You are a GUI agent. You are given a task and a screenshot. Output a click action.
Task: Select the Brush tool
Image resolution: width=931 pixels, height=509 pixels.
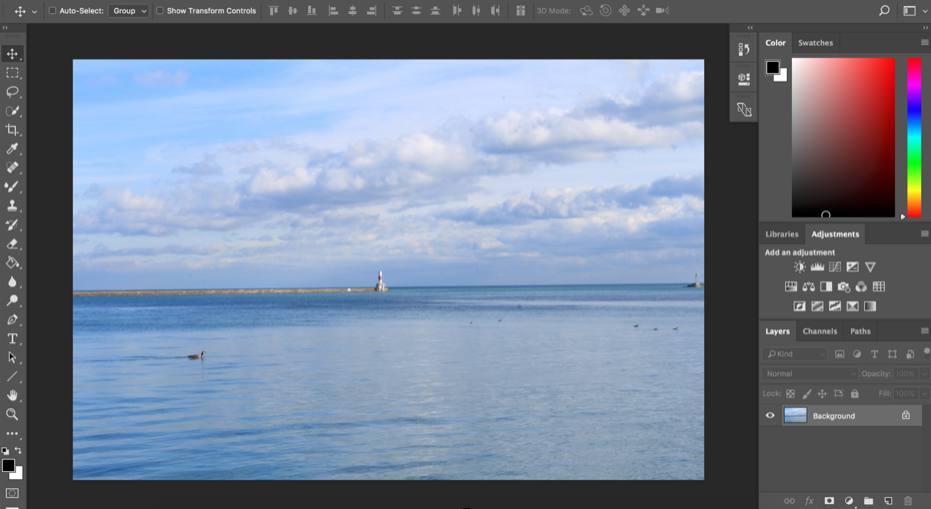[x=12, y=186]
